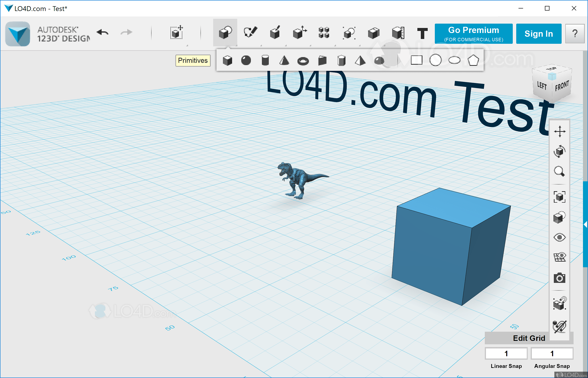Open the Autodesk 123D Design application menu
588x378 pixels.
coord(18,34)
